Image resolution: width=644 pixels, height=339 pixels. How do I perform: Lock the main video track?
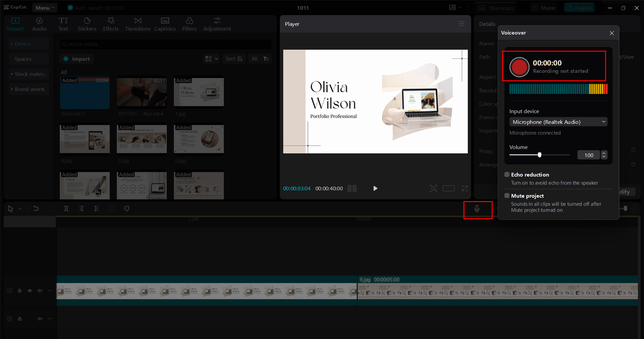[x=20, y=291]
